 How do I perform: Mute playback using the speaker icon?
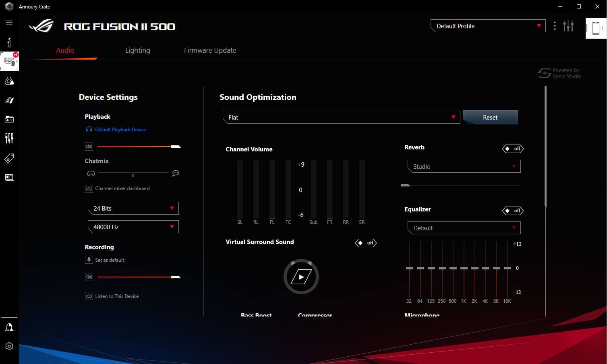coord(89,147)
